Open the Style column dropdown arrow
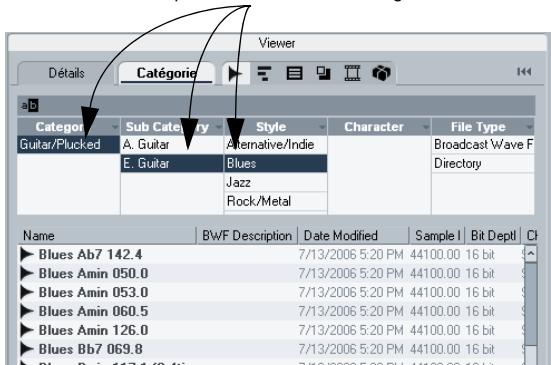This screenshot has width=551, height=365. coord(322,126)
